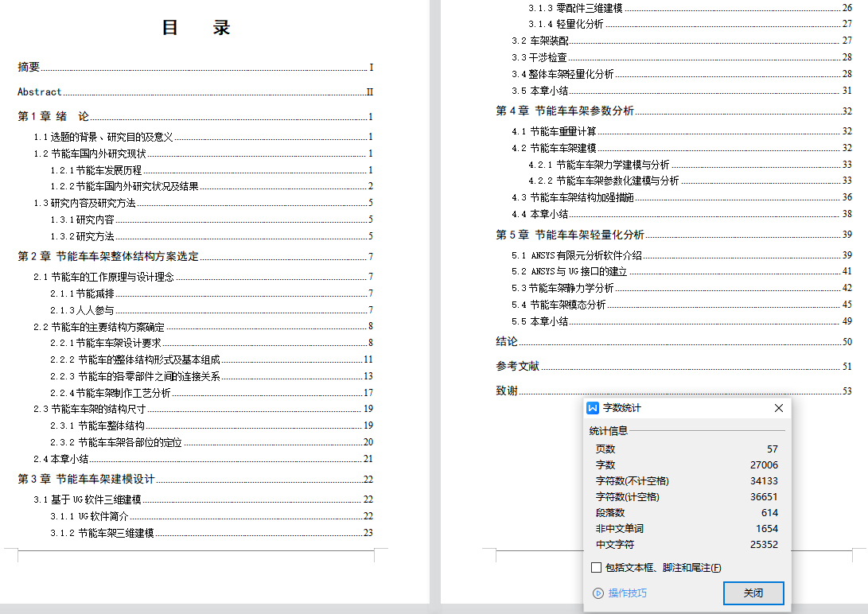The height and width of the screenshot is (614, 868).
Task: Click the play icon beside 操作技巧
Action: 598,593
